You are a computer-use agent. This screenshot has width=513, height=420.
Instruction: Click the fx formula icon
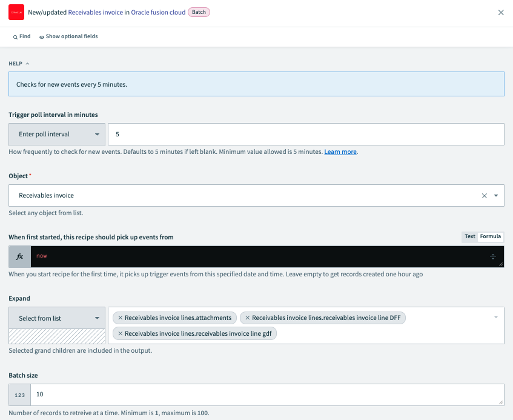pyautogui.click(x=19, y=256)
